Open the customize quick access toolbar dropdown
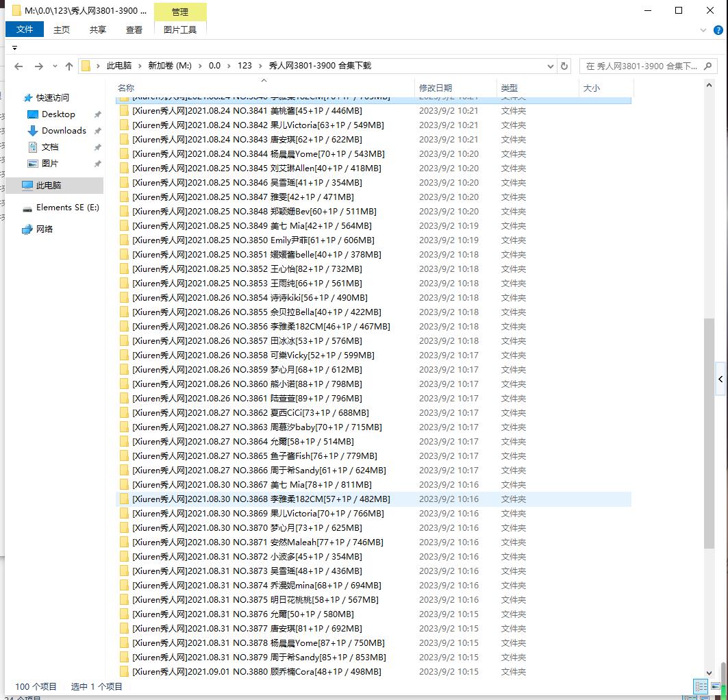 click(14, 48)
